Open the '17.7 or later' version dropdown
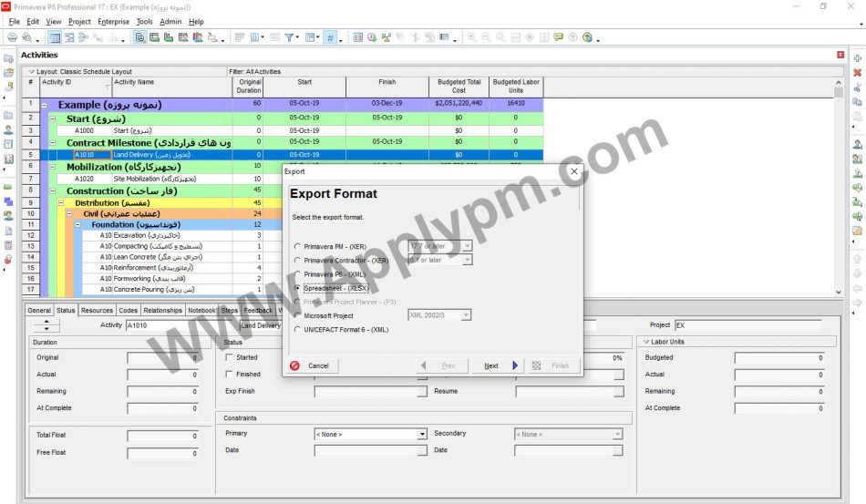 468,246
